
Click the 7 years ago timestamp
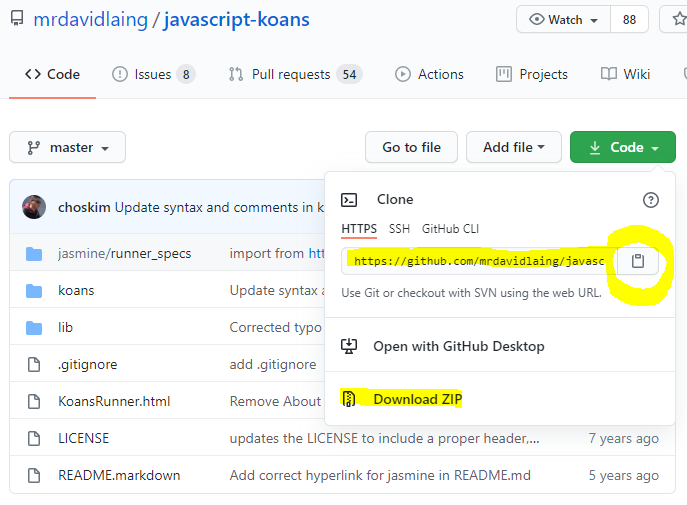tap(623, 438)
